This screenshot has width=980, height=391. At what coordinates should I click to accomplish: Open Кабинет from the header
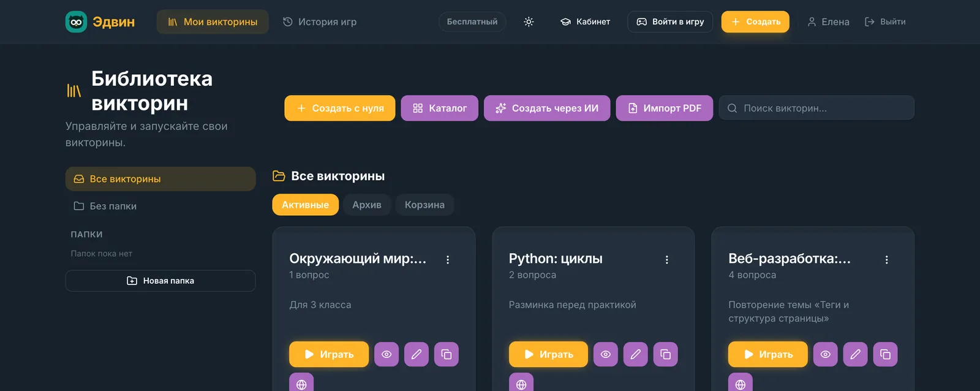click(x=586, y=22)
